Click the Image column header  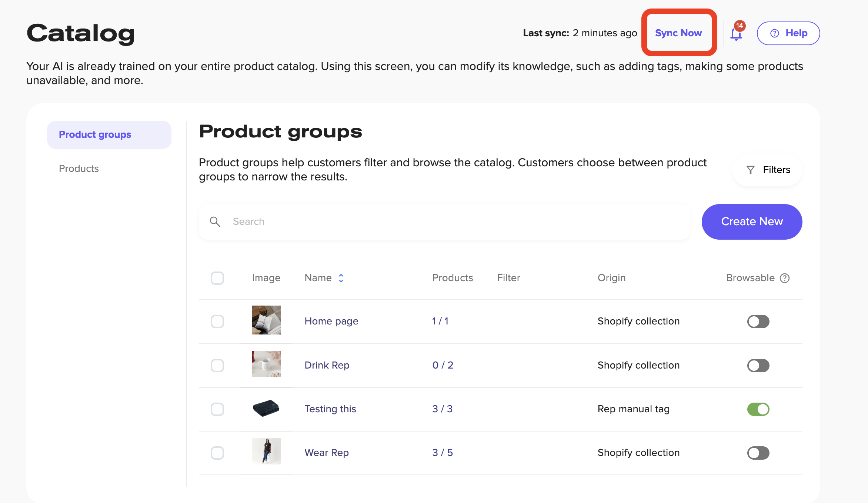click(x=266, y=278)
